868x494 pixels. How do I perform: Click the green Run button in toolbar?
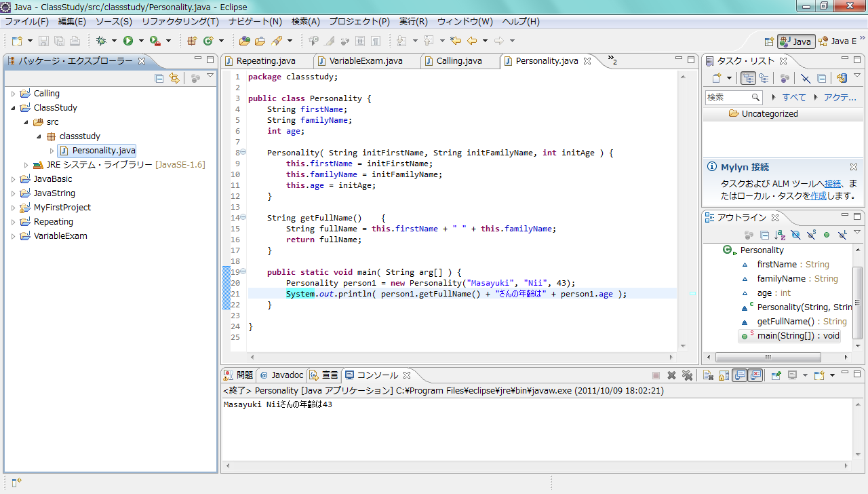point(128,41)
